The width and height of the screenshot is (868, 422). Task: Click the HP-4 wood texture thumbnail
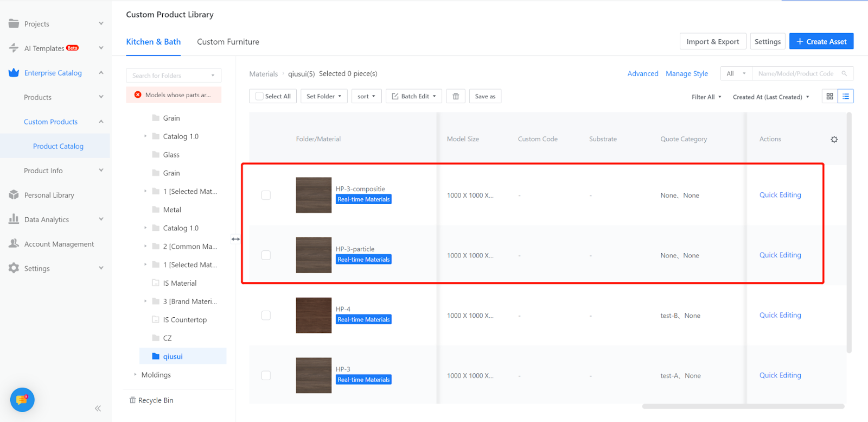point(314,315)
